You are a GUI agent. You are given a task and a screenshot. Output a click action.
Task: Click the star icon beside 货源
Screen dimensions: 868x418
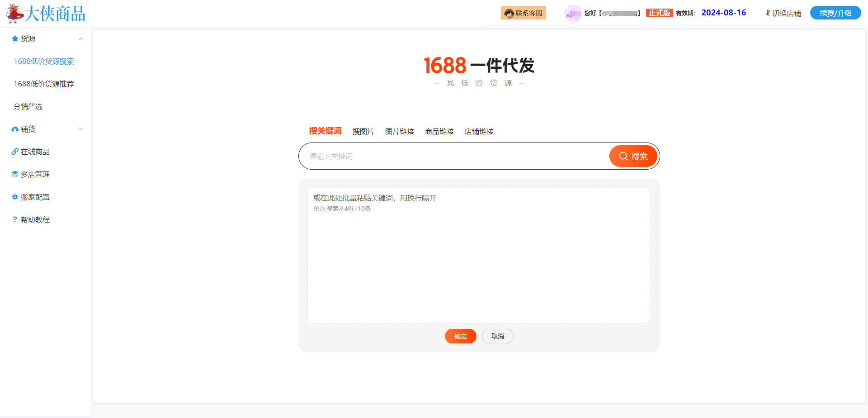[15, 38]
